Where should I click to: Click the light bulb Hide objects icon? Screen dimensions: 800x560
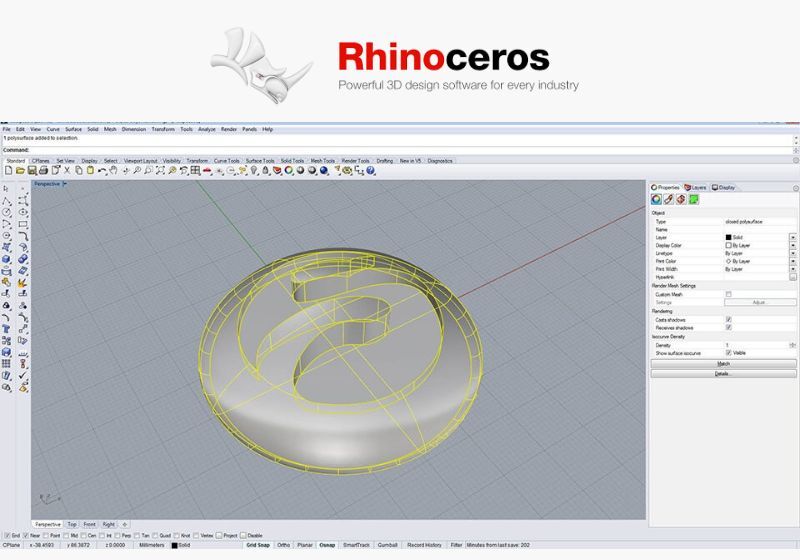coord(254,170)
